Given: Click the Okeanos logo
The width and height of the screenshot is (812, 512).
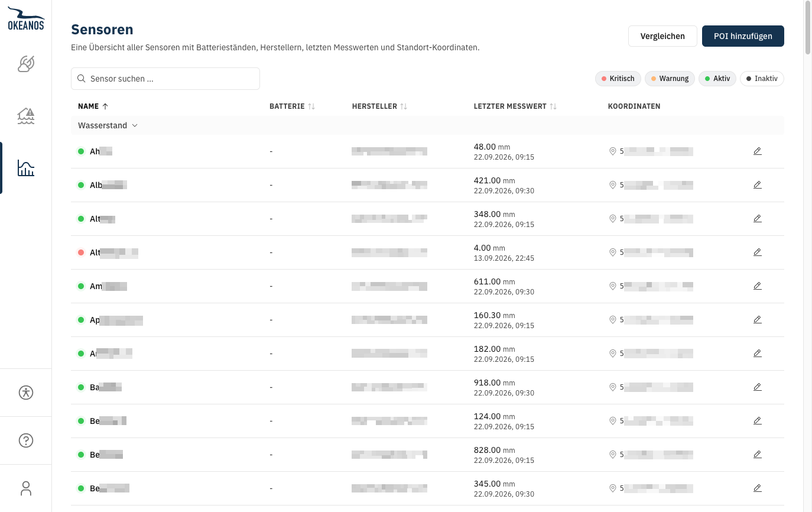Looking at the screenshot, I should pyautogui.click(x=26, y=18).
